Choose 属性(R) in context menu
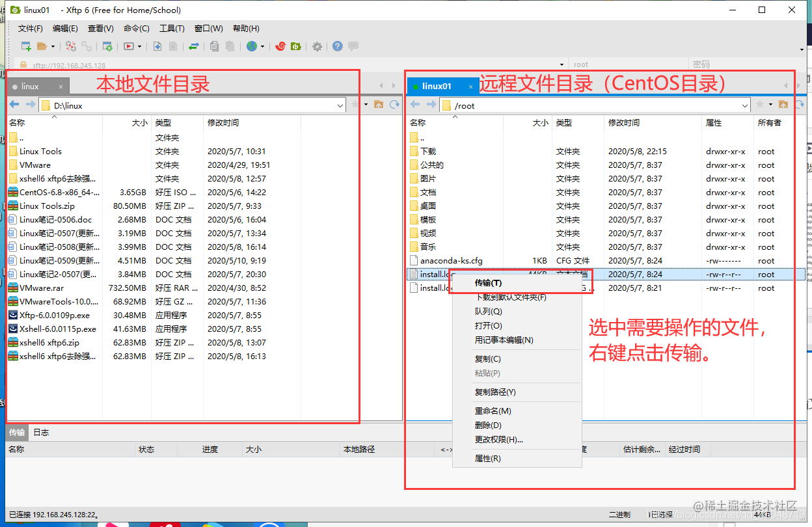Image resolution: width=812 pixels, height=527 pixels. 517,459
